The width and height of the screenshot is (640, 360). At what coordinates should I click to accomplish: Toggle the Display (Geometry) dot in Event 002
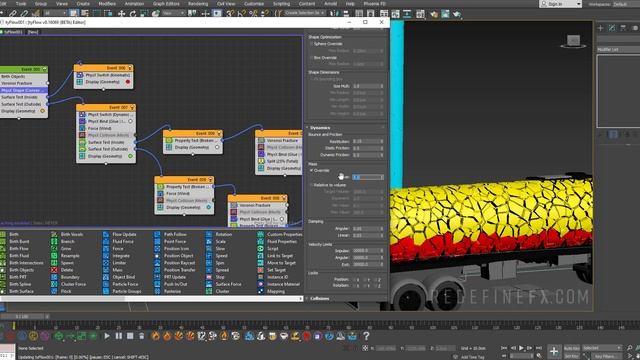(209, 207)
